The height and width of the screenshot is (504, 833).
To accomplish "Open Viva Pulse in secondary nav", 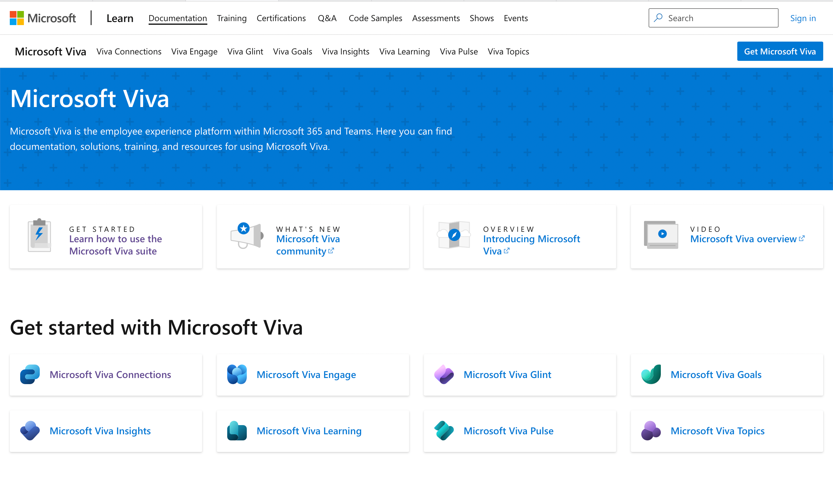I will (x=459, y=51).
